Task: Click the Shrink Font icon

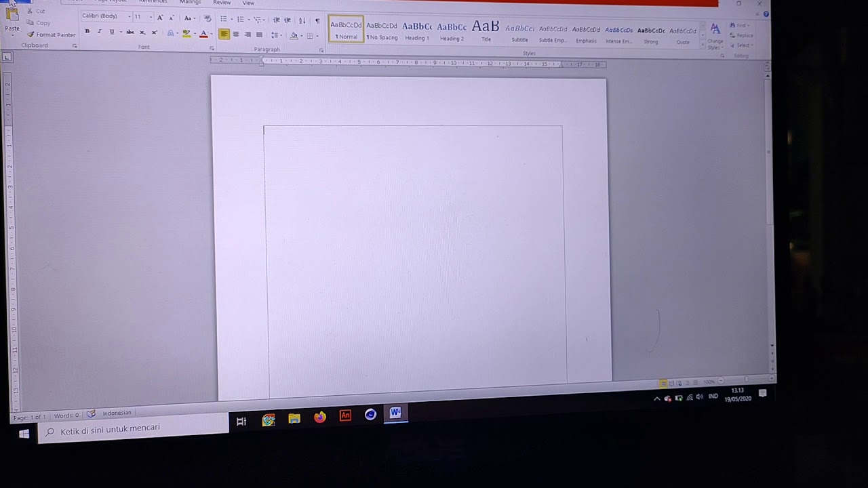Action: [x=171, y=18]
